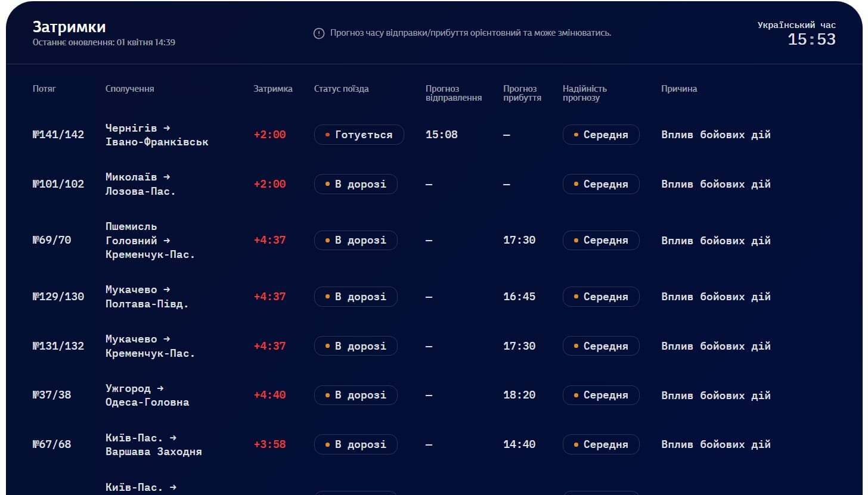Click the 'Затримка' column header
Viewport: 868px width, 495px height.
pyautogui.click(x=272, y=89)
